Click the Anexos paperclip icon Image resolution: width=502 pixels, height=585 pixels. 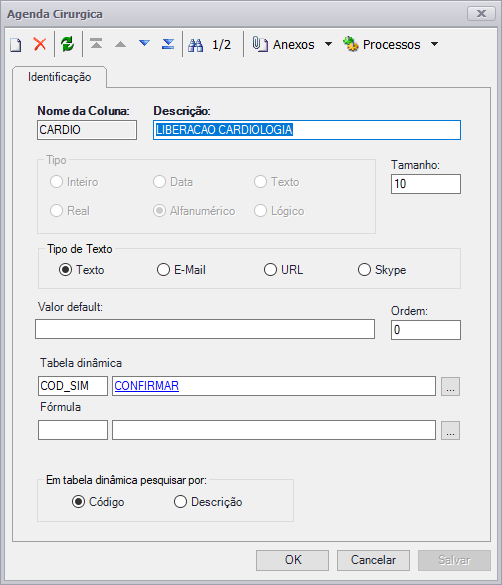pos(260,44)
